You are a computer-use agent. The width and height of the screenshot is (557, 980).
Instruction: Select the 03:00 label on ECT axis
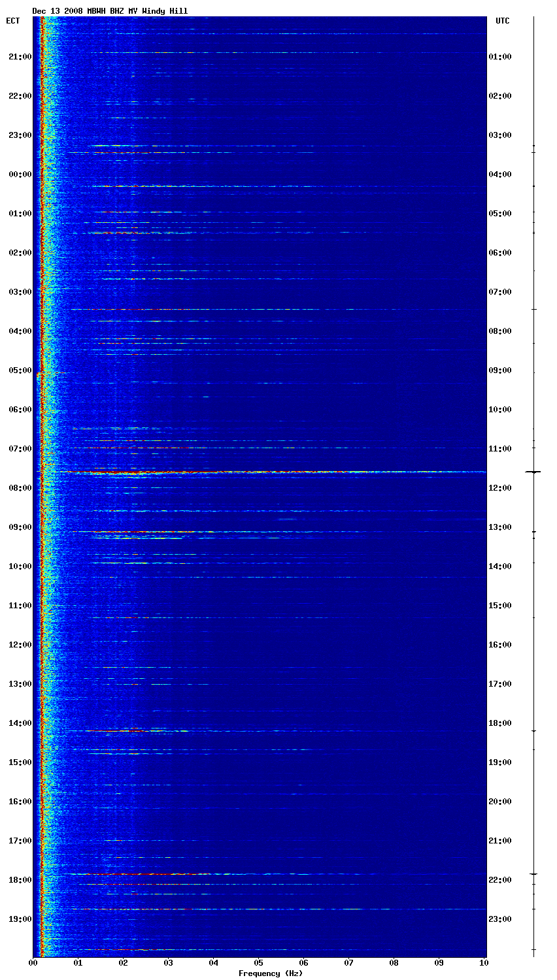pos(20,292)
